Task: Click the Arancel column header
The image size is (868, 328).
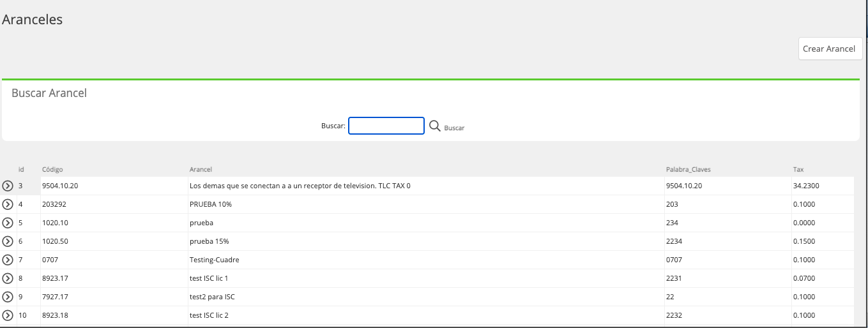Action: coord(201,170)
